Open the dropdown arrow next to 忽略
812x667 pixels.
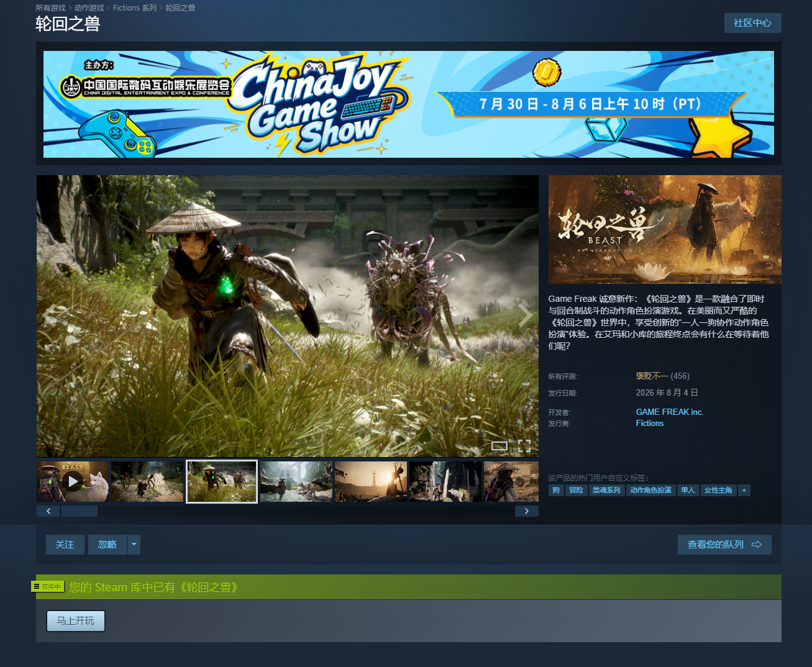click(134, 545)
